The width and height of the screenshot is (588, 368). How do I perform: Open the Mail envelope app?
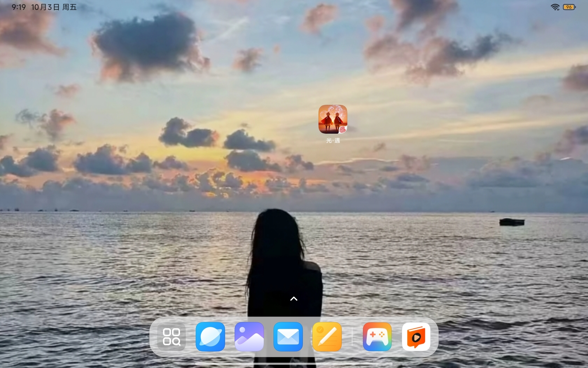click(x=288, y=336)
